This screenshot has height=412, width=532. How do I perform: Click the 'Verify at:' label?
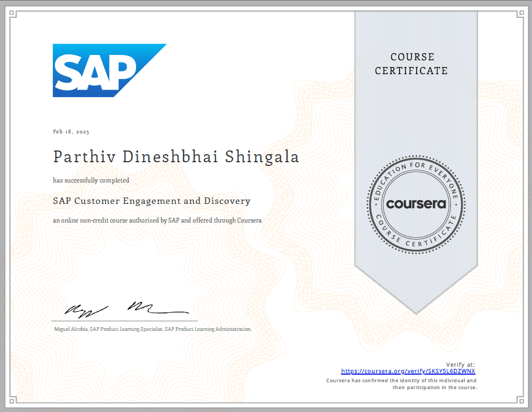pyautogui.click(x=460, y=365)
